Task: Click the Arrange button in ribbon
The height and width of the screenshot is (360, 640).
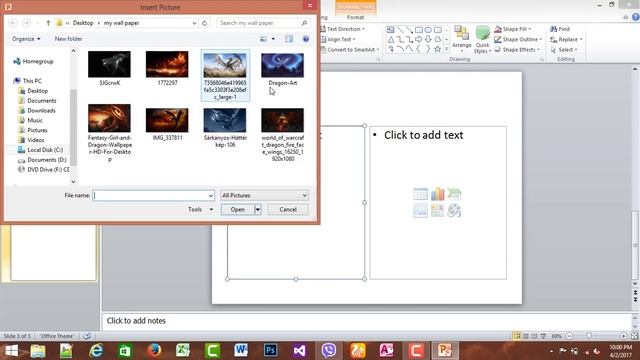Action: pyautogui.click(x=462, y=39)
